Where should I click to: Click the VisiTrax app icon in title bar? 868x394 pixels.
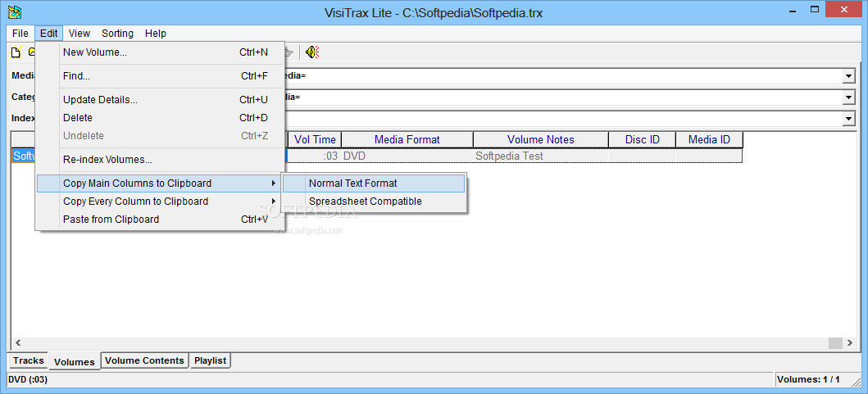[15, 11]
